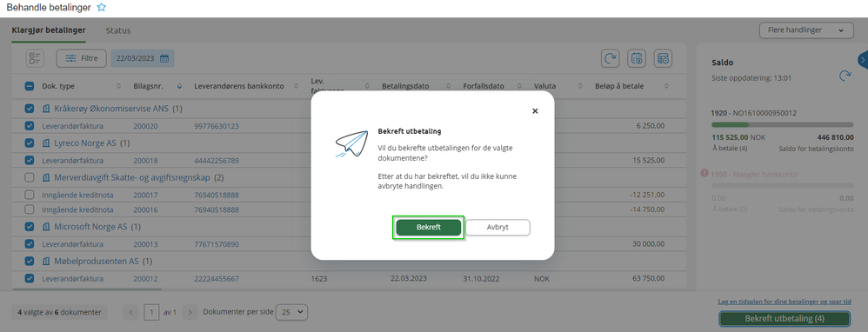The width and height of the screenshot is (868, 332).
Task: Toggle the select-all checkbox in table header
Action: pos(30,86)
